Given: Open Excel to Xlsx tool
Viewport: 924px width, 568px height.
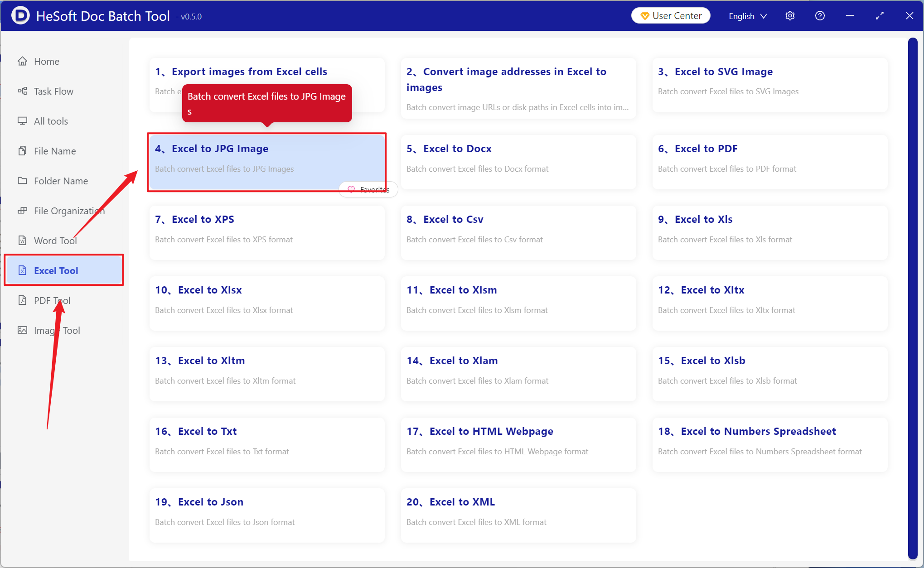Looking at the screenshot, I should pos(267,303).
